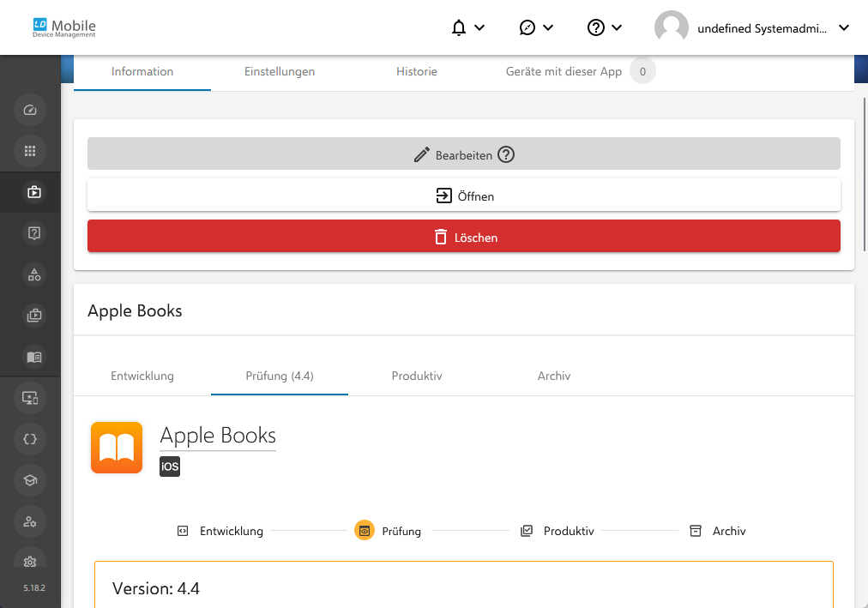Click the help icon beside Bearbeiten

click(x=506, y=154)
